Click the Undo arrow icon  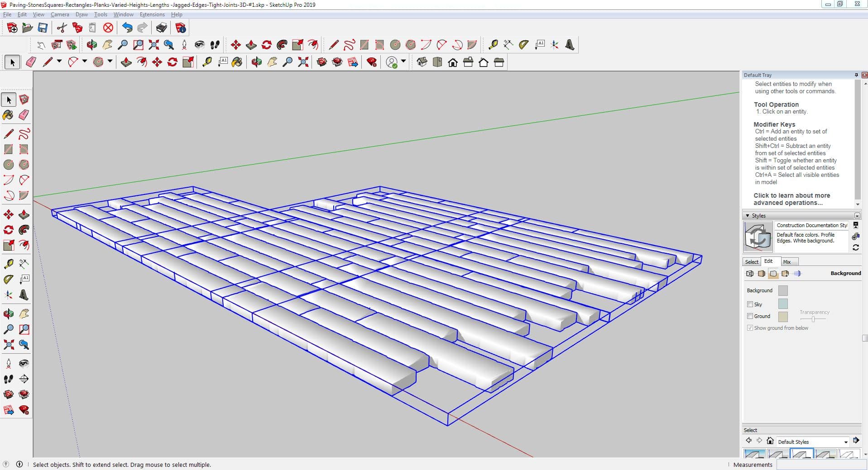127,28
